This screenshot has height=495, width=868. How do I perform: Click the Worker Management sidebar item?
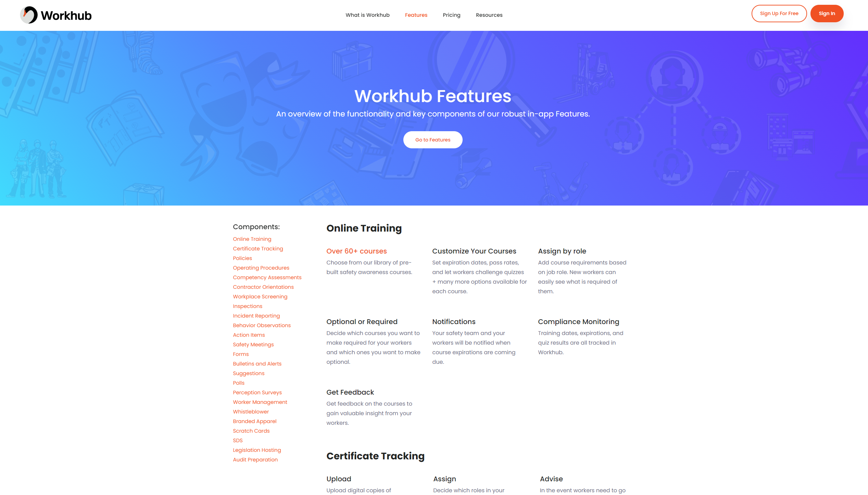[x=260, y=402]
